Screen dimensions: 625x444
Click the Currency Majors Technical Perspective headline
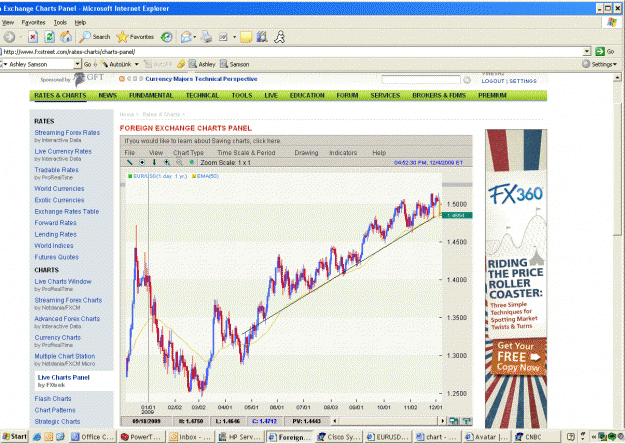click(x=201, y=79)
